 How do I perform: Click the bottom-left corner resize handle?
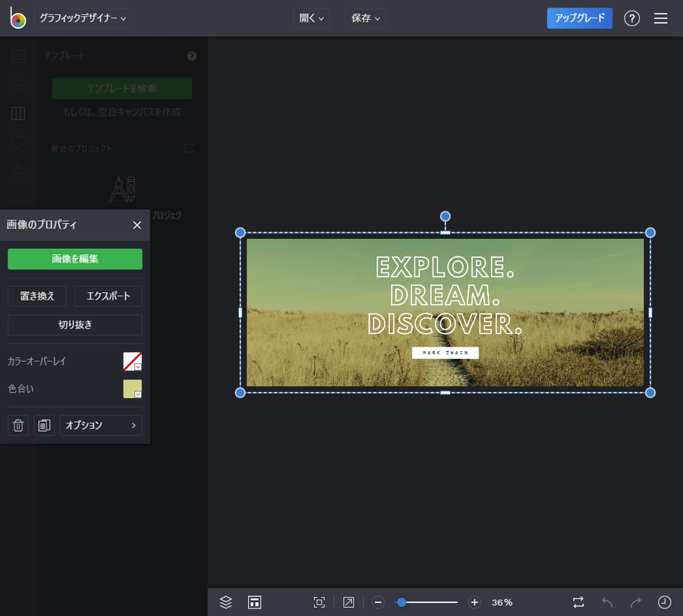tap(240, 393)
